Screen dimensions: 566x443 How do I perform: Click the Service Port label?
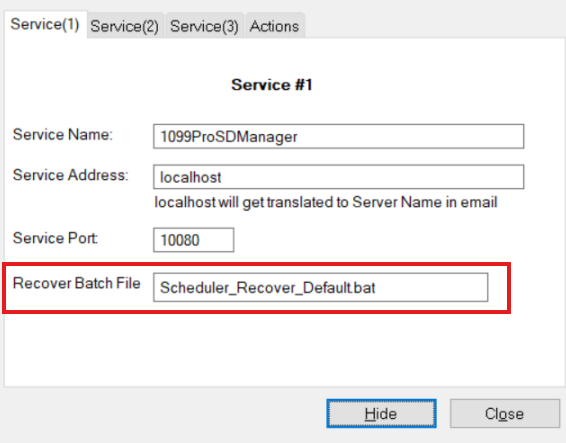point(55,238)
